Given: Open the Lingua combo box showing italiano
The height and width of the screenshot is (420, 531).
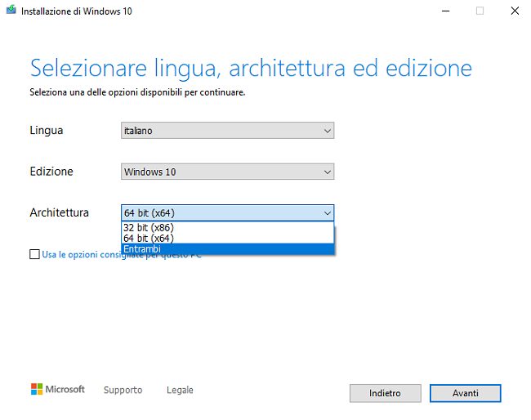Looking at the screenshot, I should 221,131.
